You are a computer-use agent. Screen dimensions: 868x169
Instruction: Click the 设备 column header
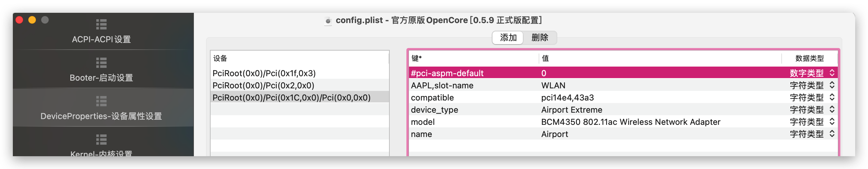pos(299,59)
